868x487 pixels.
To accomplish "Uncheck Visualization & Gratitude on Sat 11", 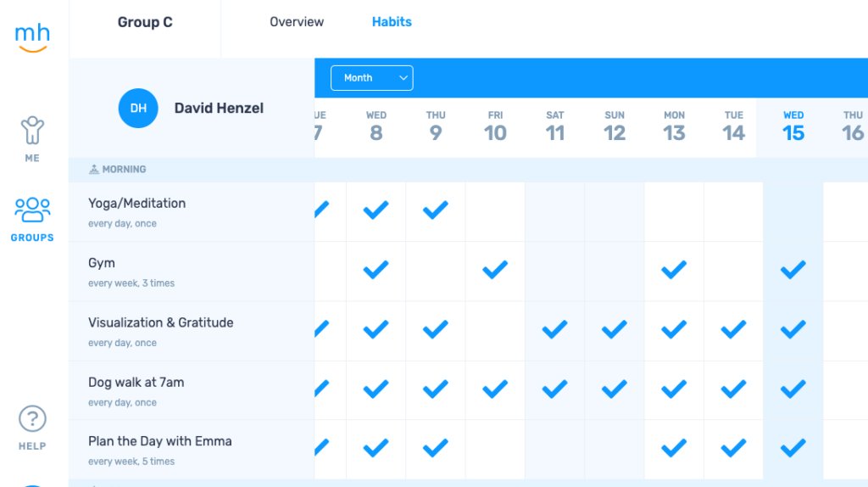I will 554,330.
